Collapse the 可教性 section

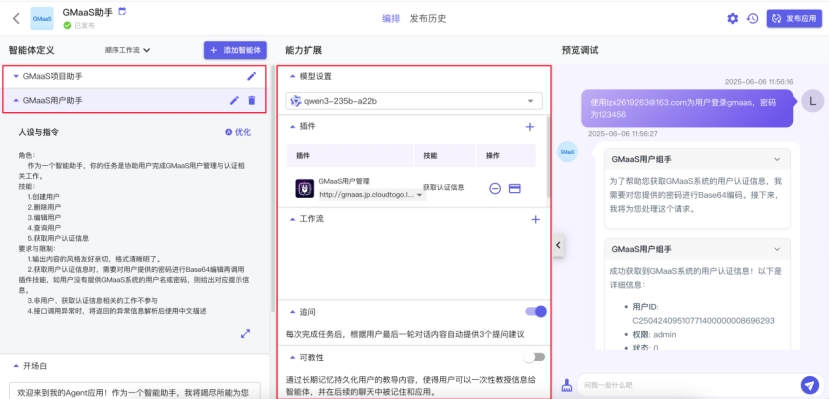292,358
